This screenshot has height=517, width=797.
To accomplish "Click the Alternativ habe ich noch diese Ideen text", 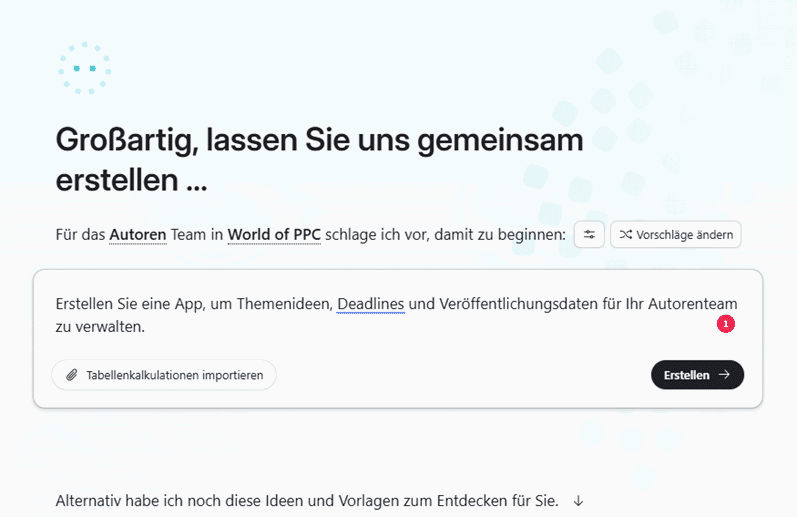I will pyautogui.click(x=220, y=500).
